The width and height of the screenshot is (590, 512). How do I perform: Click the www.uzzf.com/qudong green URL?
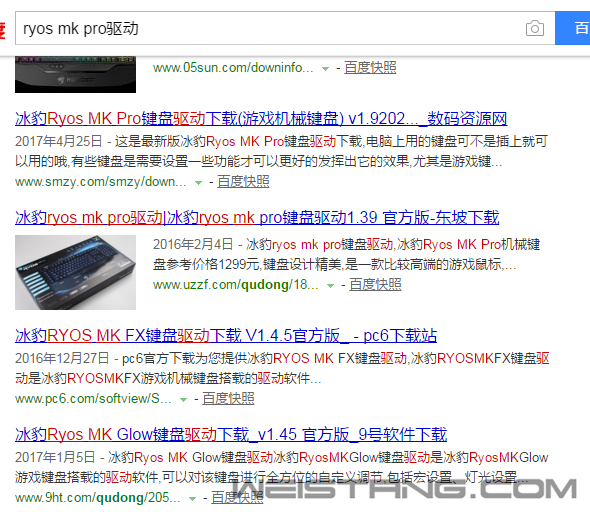click(236, 285)
